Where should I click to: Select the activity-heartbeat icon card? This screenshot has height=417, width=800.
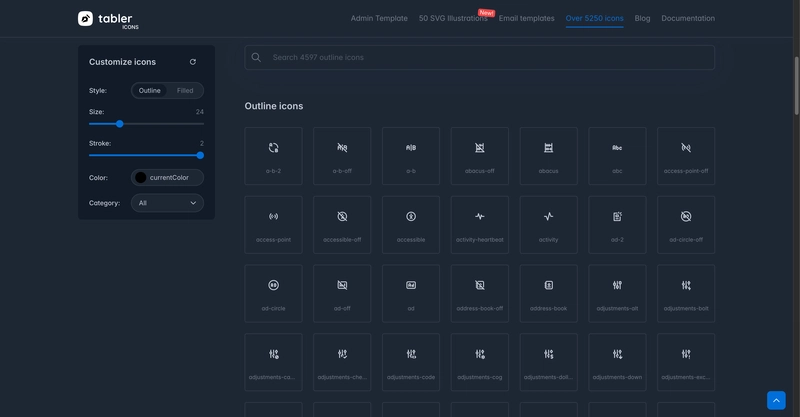(x=480, y=225)
